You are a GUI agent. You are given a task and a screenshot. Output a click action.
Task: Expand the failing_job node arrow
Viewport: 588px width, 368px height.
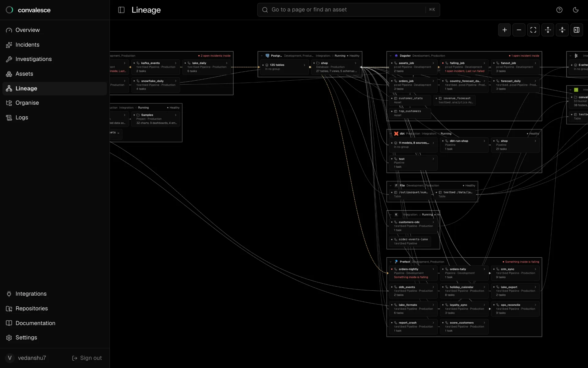484,63
